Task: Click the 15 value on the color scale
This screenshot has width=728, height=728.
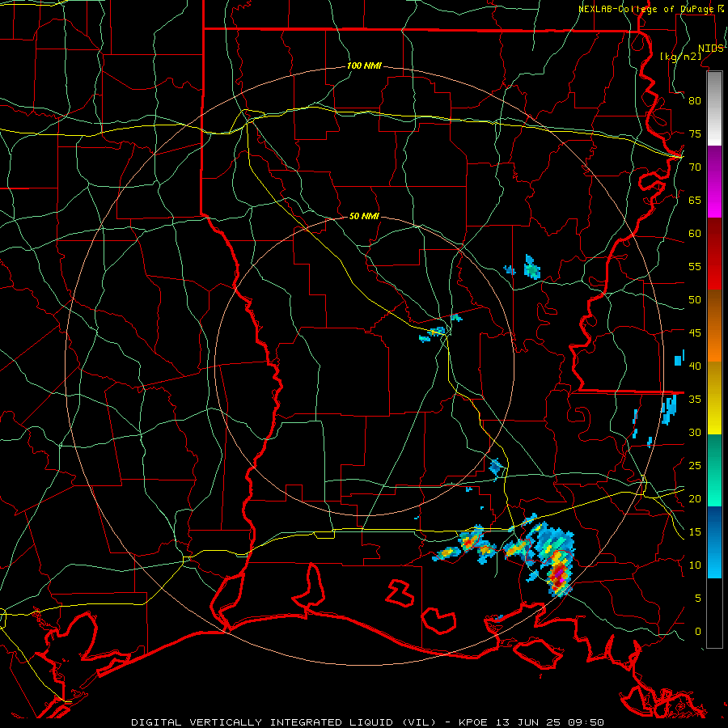Action: click(x=695, y=532)
